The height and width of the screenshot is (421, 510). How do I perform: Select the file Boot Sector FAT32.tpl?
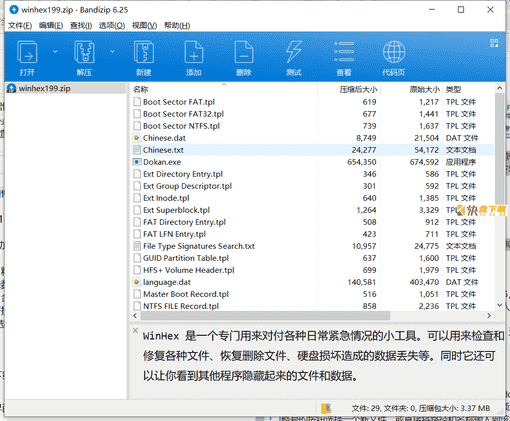[313, 114]
